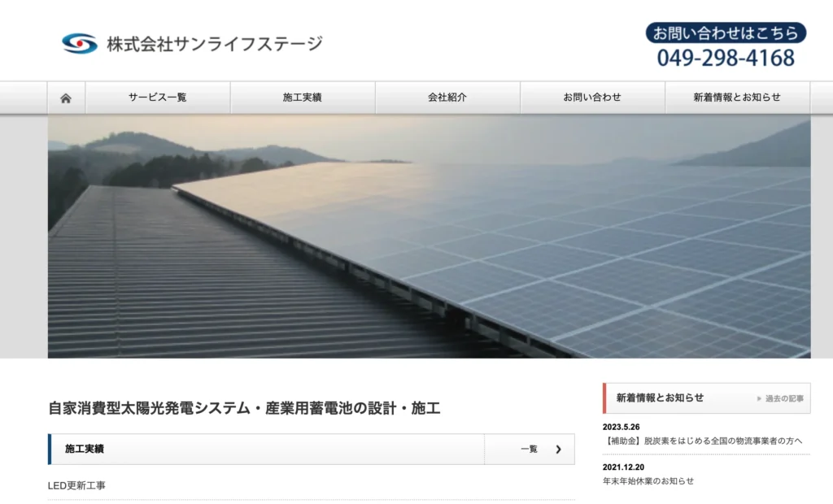833x504 pixels.
Task: Click the date 2023.5.26
Action: [x=621, y=427]
